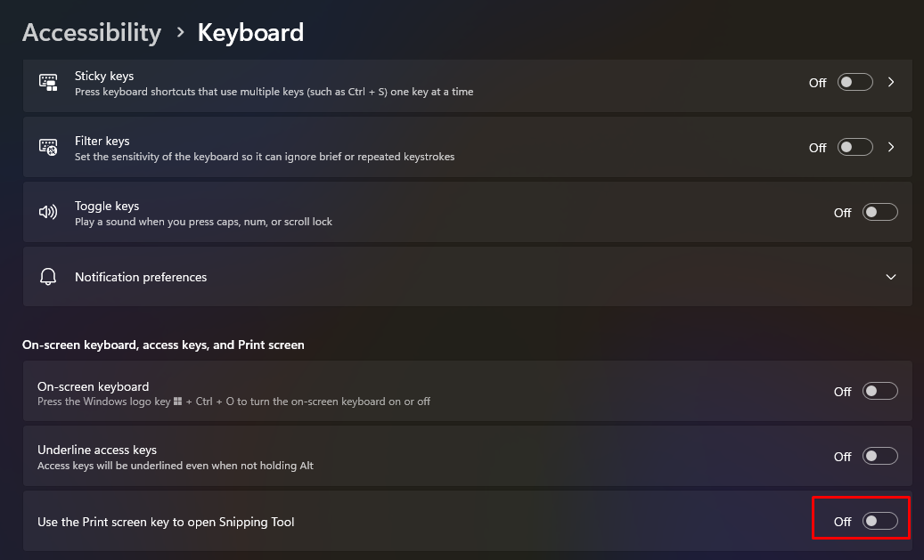Screen dimensions: 924x560
Task: Go back to Accessibility breadcrumb
Action: pyautogui.click(x=92, y=33)
